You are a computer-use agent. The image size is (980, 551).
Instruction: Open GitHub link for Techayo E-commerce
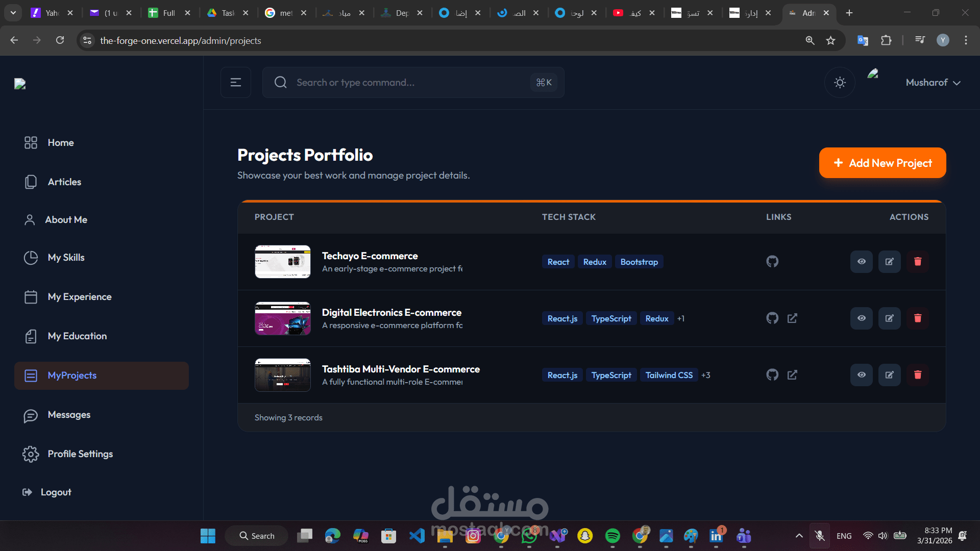[772, 262]
